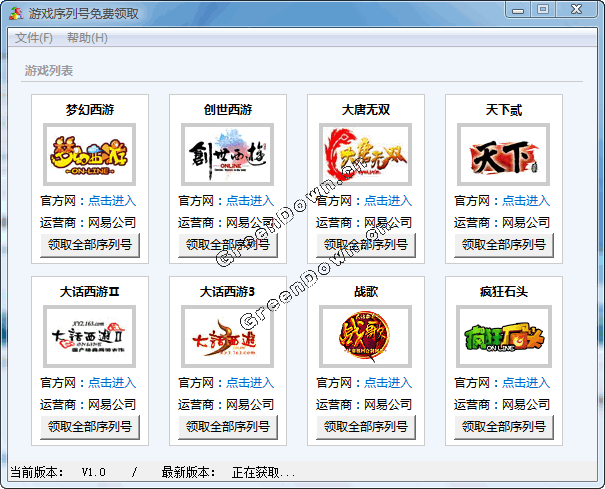Click the 当前版本 status bar label
Screen dimensions: 605x489
click(37, 472)
